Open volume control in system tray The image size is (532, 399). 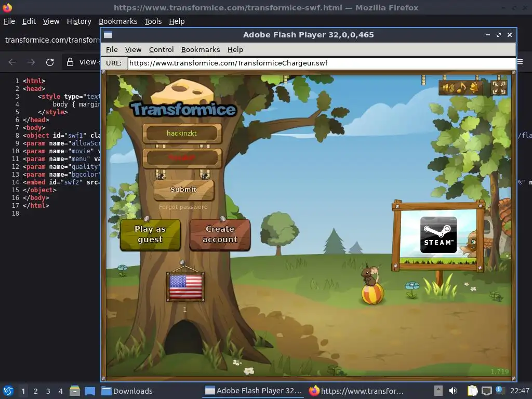(x=453, y=391)
